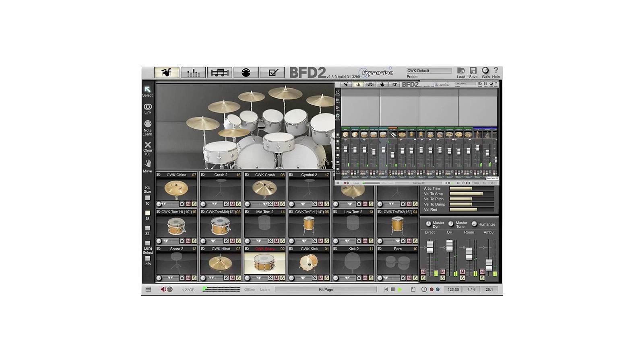Screen dimensions: 644x362
Task: Click the 4 / 4 time signature display
Action: tap(471, 290)
